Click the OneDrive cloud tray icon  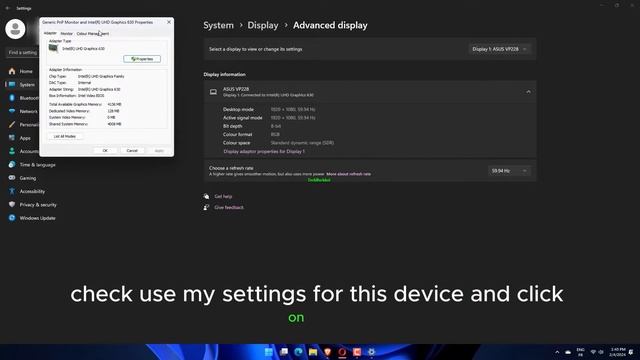point(568,352)
